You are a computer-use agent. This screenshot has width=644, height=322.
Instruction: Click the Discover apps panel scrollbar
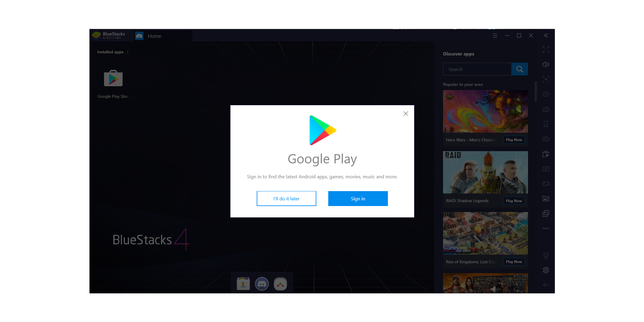pos(535,92)
